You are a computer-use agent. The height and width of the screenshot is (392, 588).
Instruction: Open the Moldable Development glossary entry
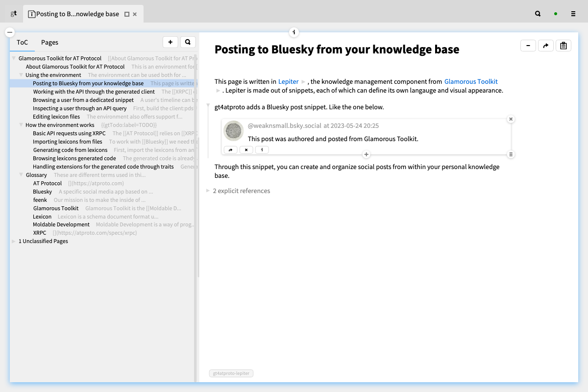61,224
